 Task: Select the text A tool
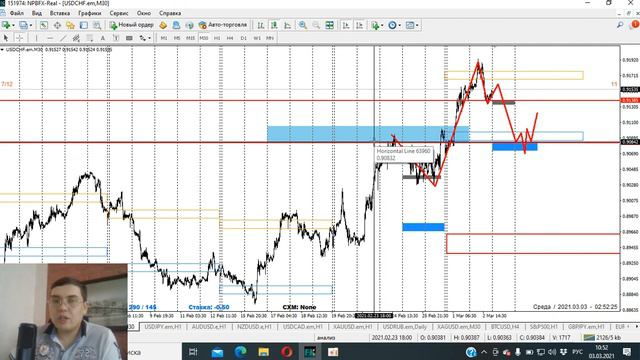102,38
